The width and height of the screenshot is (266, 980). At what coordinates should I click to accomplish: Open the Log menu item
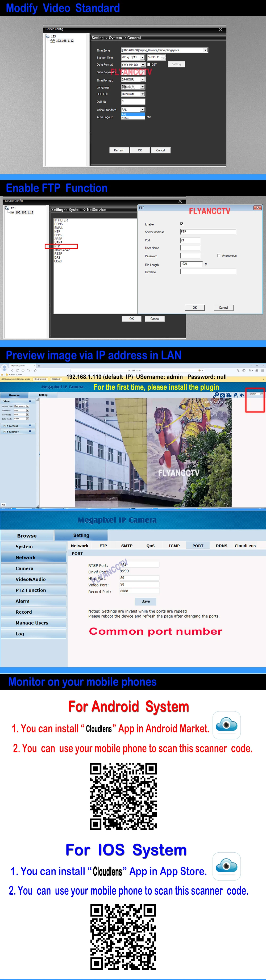tap(34, 634)
